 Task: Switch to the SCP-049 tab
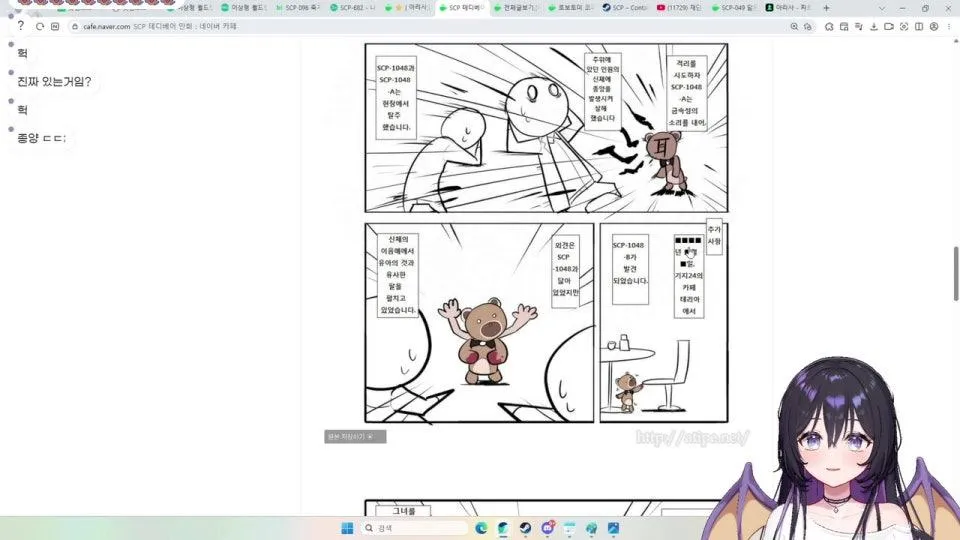click(x=734, y=8)
